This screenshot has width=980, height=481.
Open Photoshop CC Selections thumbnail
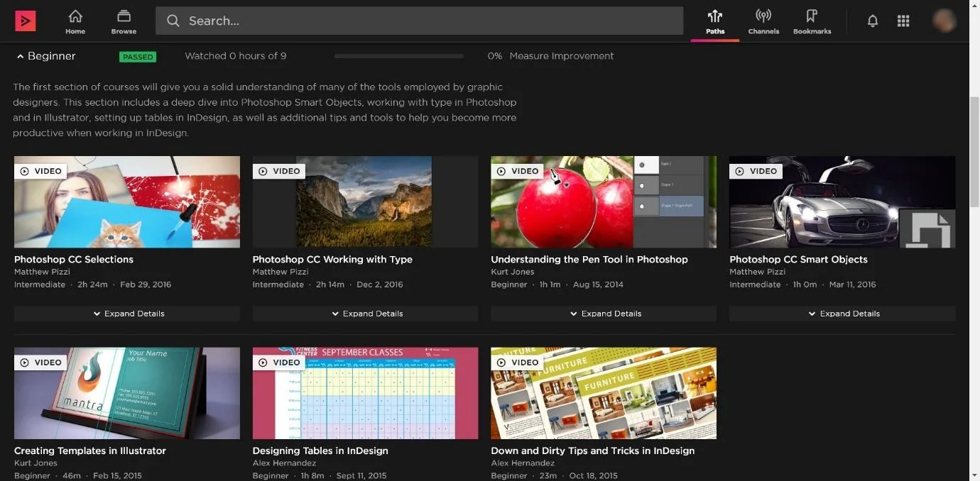pos(127,201)
